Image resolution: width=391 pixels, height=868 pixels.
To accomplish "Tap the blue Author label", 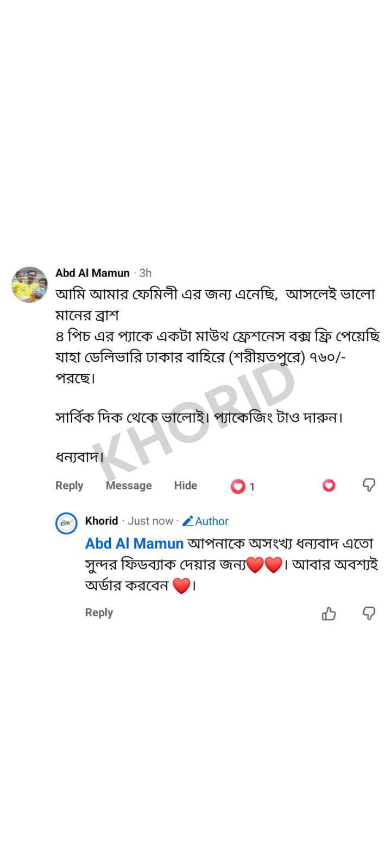I will tap(212, 521).
